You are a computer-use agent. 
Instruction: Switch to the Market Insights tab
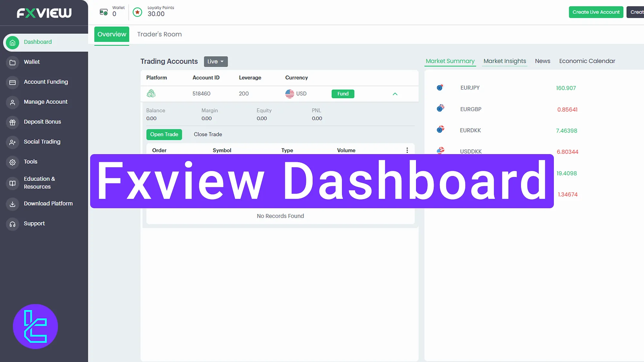(x=505, y=61)
